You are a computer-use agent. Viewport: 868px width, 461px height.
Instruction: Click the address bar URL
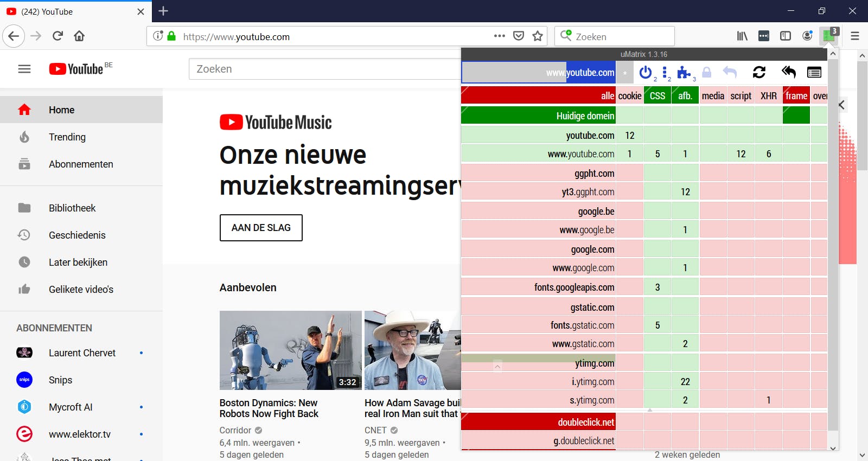click(x=237, y=36)
